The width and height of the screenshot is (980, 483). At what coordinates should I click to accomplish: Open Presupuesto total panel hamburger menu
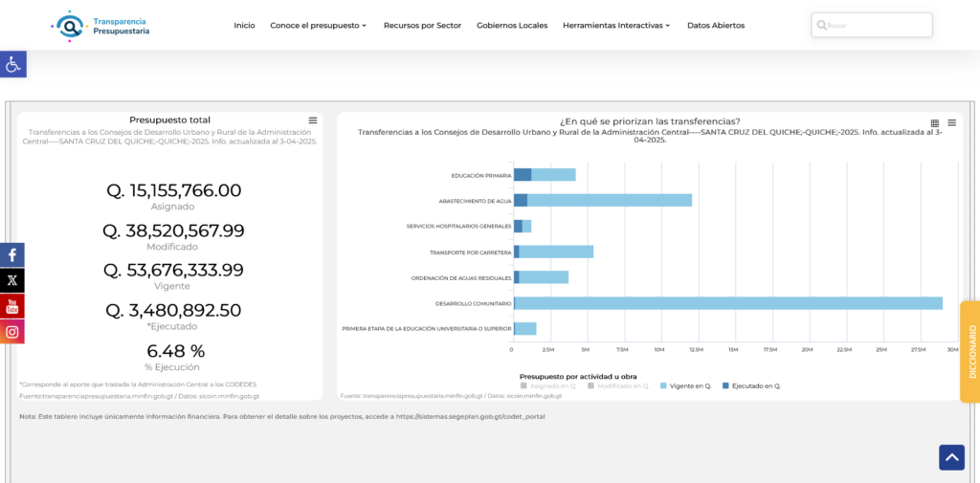click(313, 121)
